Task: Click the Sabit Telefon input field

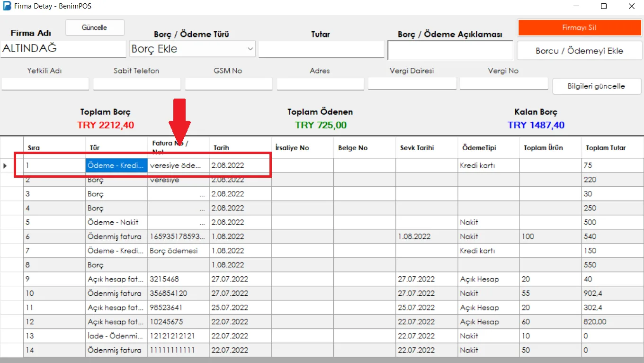Action: 137,84
